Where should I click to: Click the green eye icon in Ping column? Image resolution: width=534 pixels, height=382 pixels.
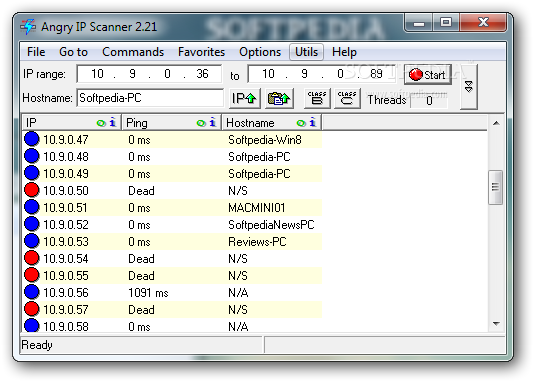[x=201, y=123]
